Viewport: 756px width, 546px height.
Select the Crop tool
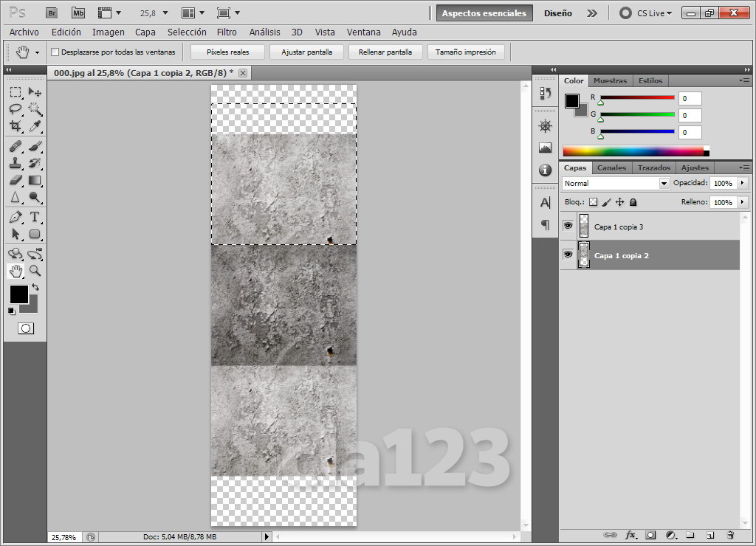coord(16,125)
